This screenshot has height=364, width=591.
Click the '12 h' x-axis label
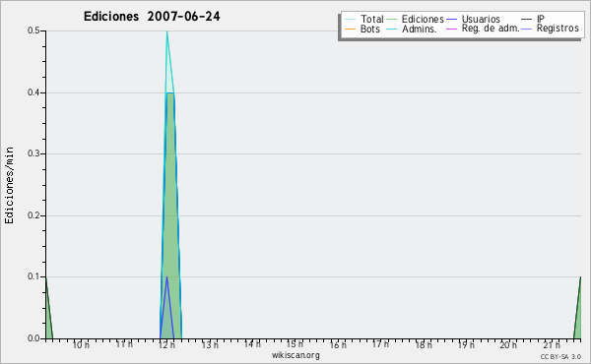tap(166, 344)
